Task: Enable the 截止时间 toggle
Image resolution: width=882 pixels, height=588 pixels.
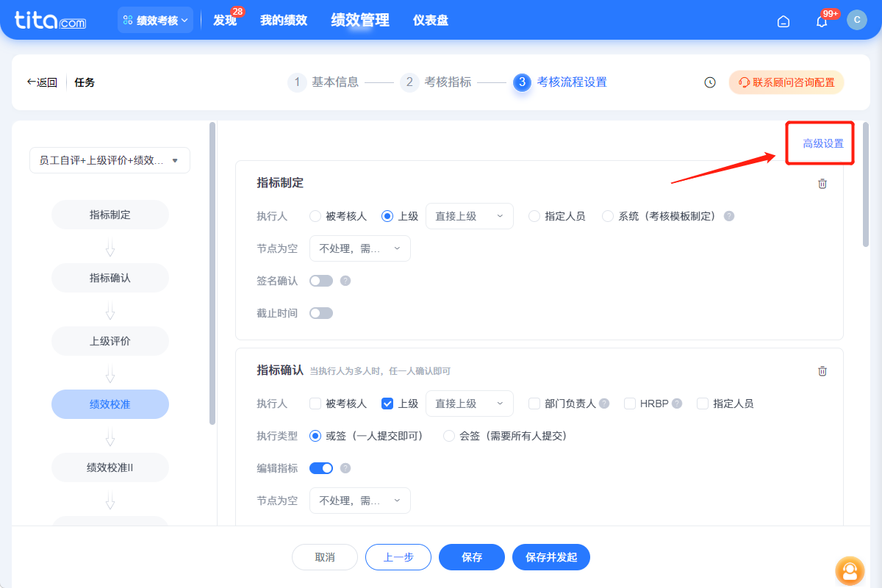Action: [321, 312]
